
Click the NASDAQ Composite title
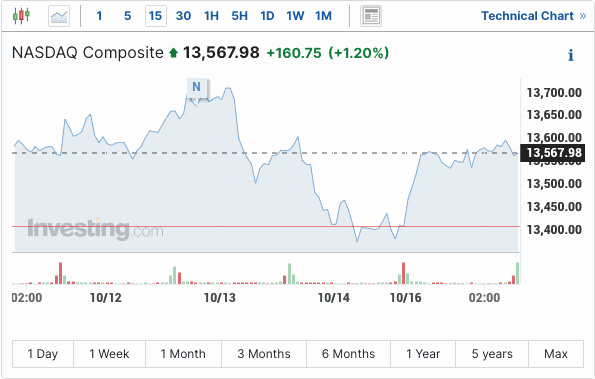click(x=88, y=52)
